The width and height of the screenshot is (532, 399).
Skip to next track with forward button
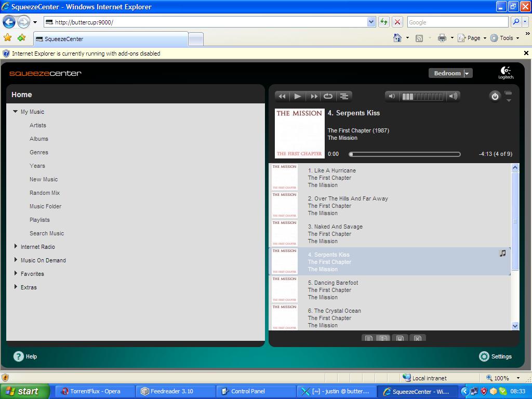313,96
